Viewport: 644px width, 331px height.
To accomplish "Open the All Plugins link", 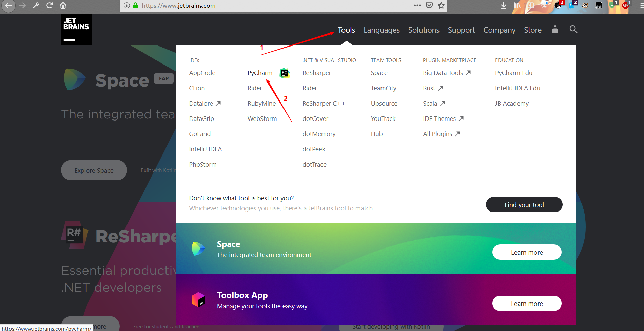I will pyautogui.click(x=442, y=134).
